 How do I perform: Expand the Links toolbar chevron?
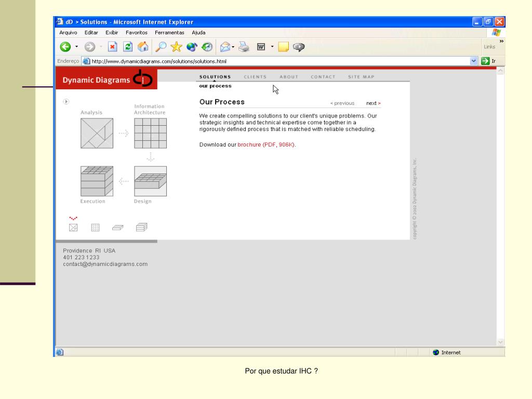click(501, 41)
